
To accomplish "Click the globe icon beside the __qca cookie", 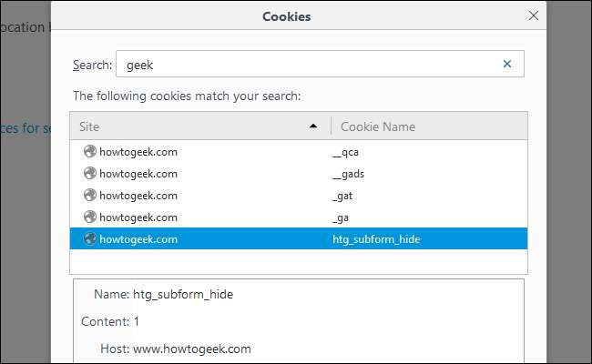I will 89,152.
